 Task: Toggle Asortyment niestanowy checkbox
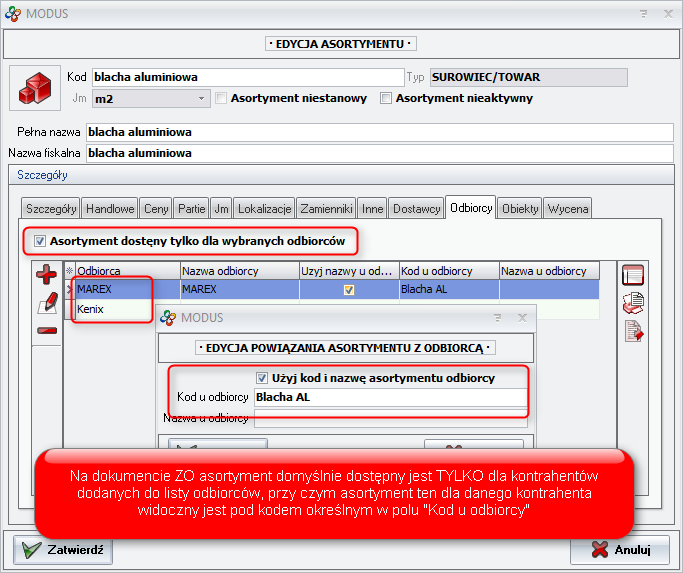pos(221,98)
